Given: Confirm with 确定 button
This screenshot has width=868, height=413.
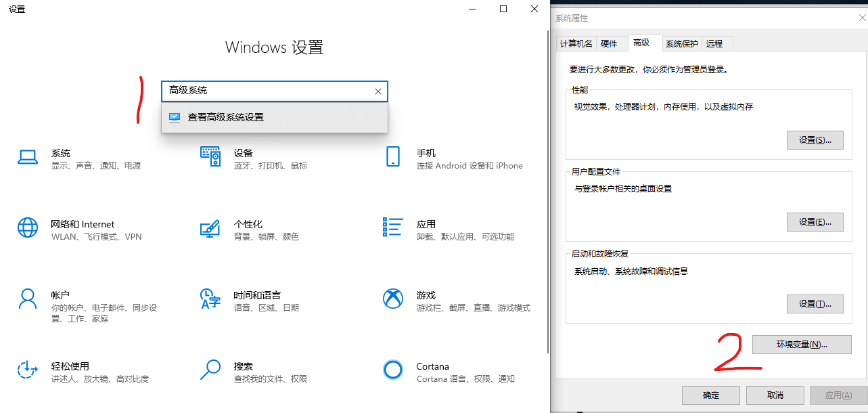Looking at the screenshot, I should [711, 395].
